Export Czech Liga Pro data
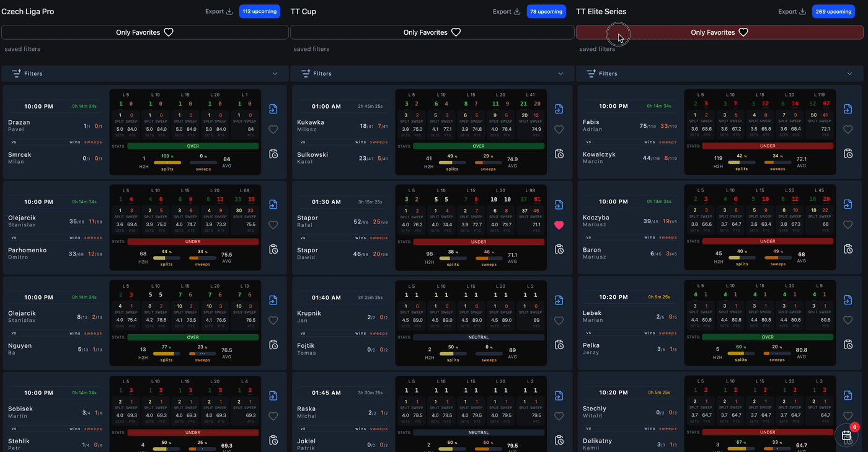The width and height of the screenshot is (868, 452). coord(219,11)
